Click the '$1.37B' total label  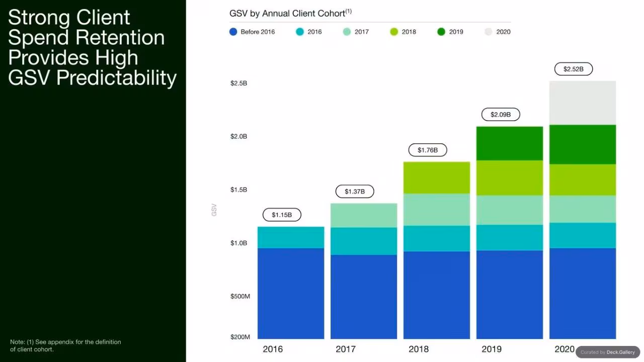(x=355, y=192)
